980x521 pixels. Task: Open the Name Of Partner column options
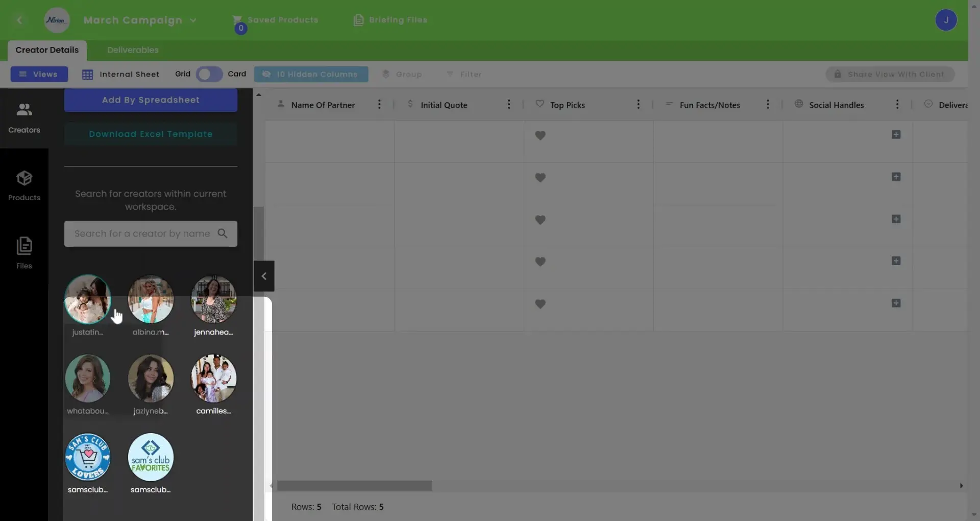click(379, 104)
